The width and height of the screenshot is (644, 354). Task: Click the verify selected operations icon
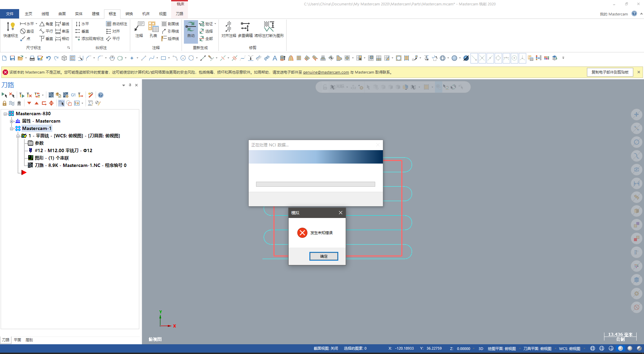(58, 95)
